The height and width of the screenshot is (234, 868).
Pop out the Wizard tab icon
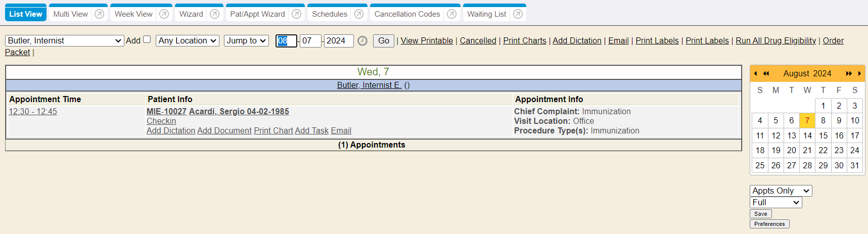(x=214, y=14)
